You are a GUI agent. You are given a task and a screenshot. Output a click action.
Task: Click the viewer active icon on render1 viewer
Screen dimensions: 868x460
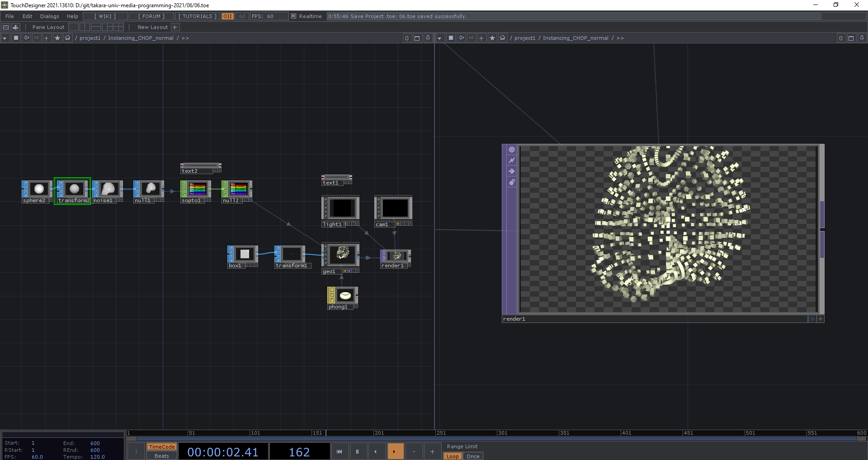point(512,150)
